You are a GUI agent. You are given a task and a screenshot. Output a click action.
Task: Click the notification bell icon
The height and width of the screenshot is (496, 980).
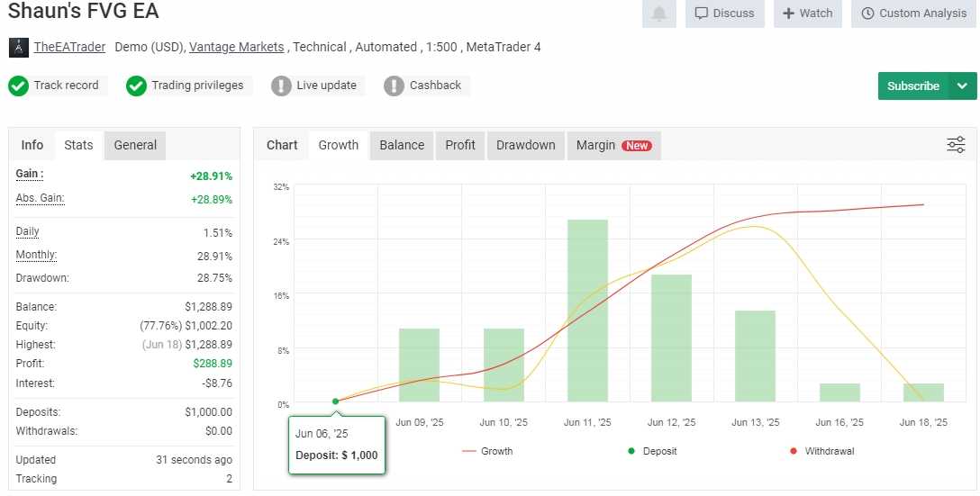click(658, 14)
